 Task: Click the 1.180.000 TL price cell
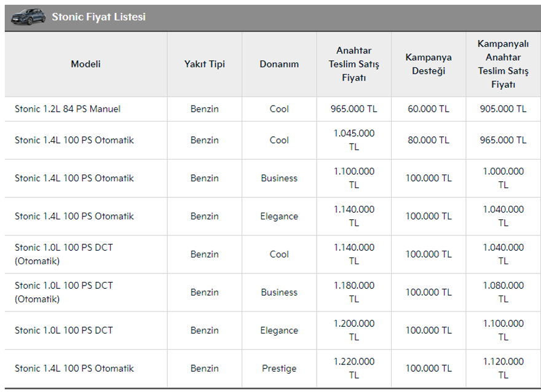353,292
